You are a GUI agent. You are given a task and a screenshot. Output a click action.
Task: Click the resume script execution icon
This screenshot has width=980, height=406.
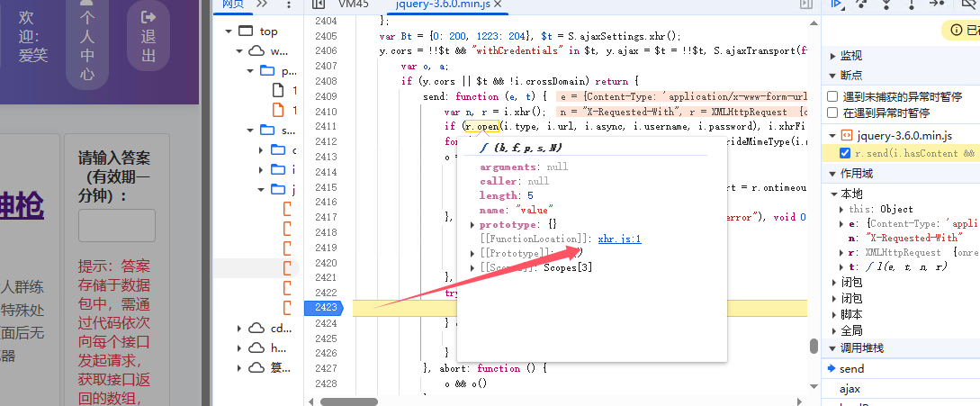[x=836, y=4]
